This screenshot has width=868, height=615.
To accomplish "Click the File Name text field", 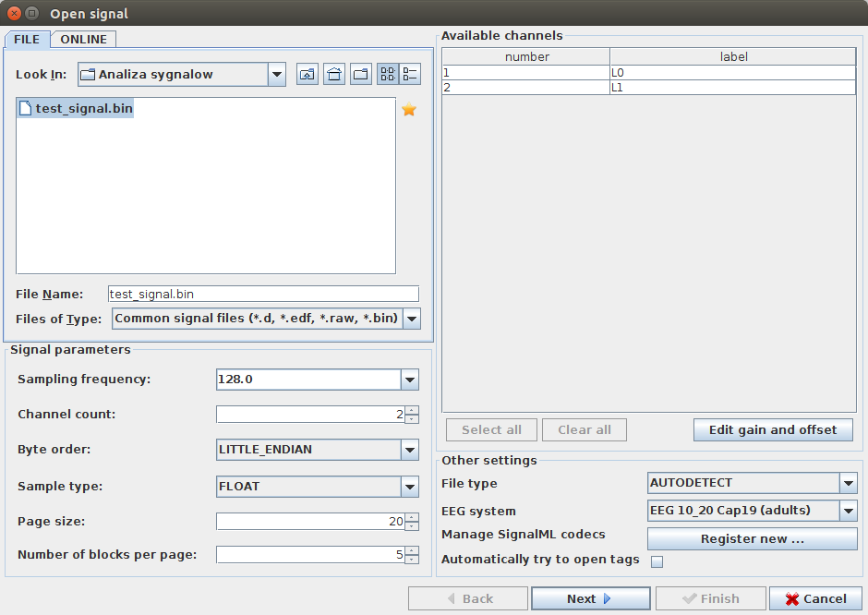I will tap(263, 294).
